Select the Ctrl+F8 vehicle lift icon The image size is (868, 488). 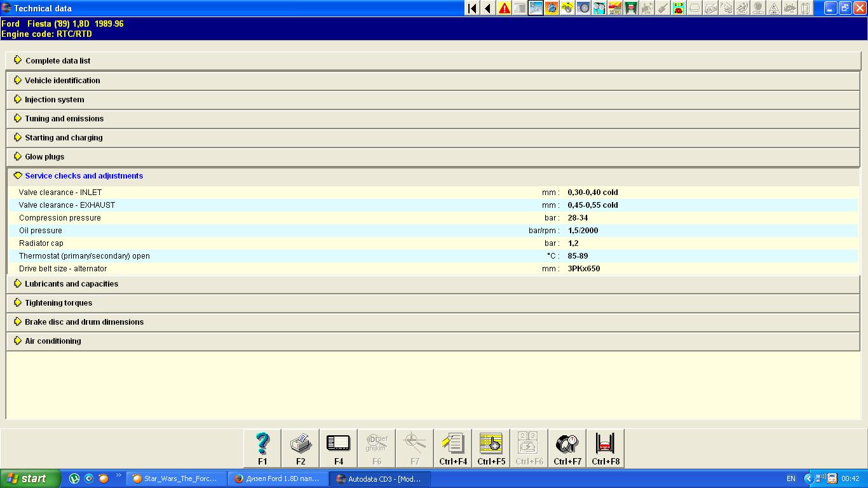(x=605, y=448)
